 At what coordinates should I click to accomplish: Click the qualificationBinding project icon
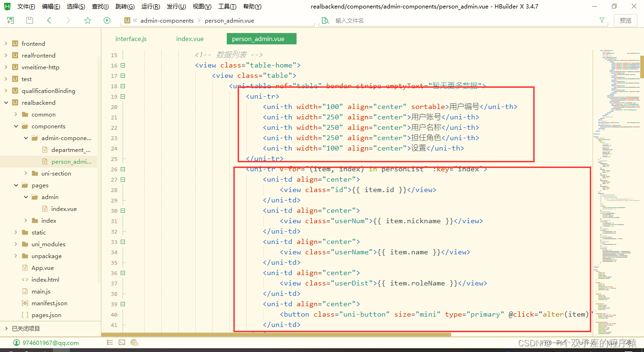[x=15, y=91]
